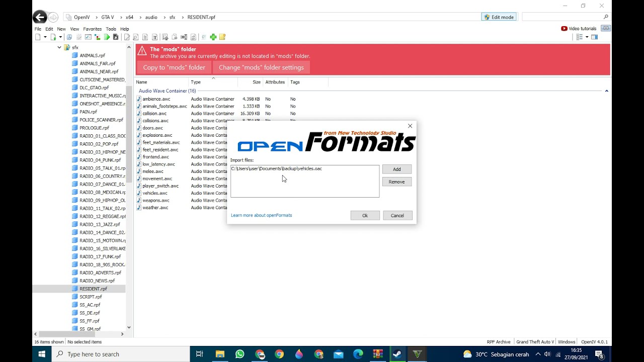Viewport: 644px width, 362px height.
Task: Click the yellow new folder toolbar icon
Action: (x=222, y=37)
